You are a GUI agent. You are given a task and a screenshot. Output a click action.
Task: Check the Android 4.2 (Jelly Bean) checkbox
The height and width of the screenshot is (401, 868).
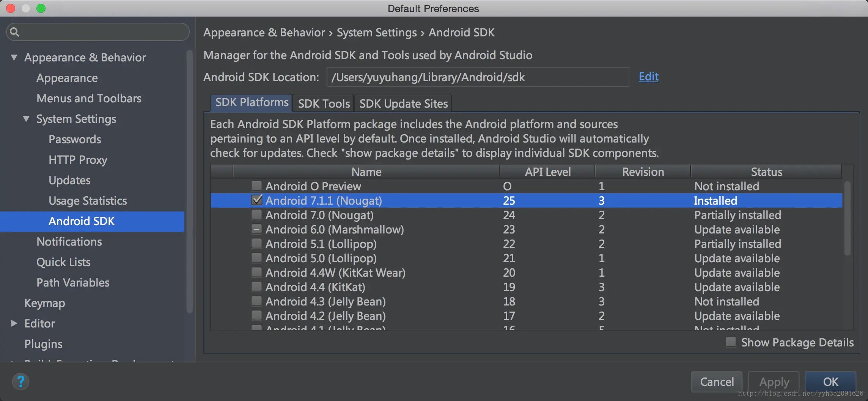pos(256,315)
